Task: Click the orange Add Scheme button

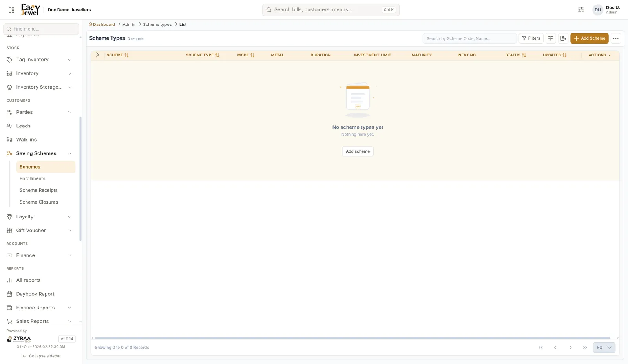Action: pyautogui.click(x=590, y=38)
